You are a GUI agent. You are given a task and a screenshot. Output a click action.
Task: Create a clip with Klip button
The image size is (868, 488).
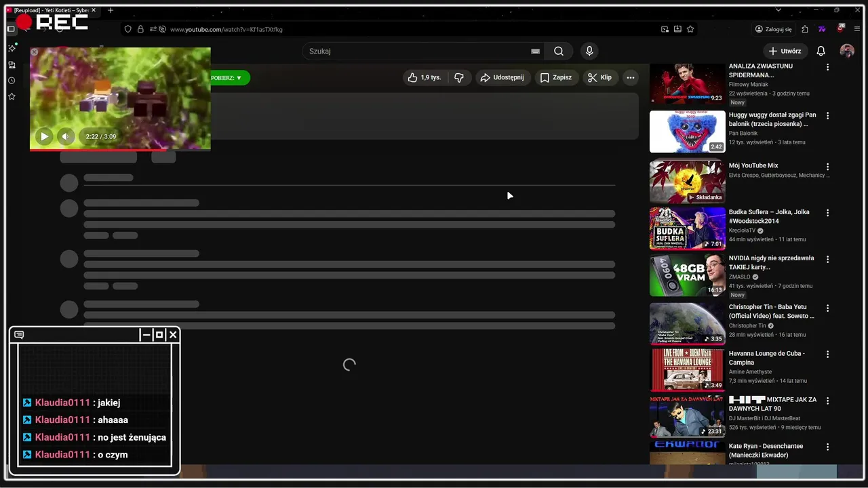click(599, 77)
